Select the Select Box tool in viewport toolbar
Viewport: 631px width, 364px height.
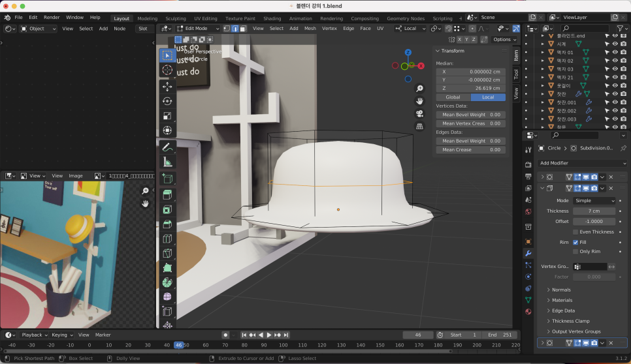[x=167, y=55]
